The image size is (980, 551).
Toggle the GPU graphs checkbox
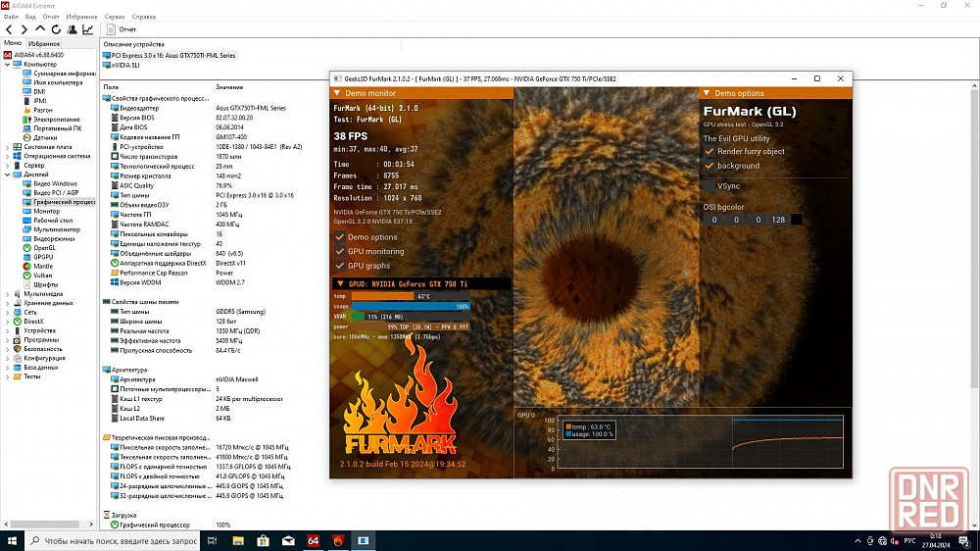(340, 266)
